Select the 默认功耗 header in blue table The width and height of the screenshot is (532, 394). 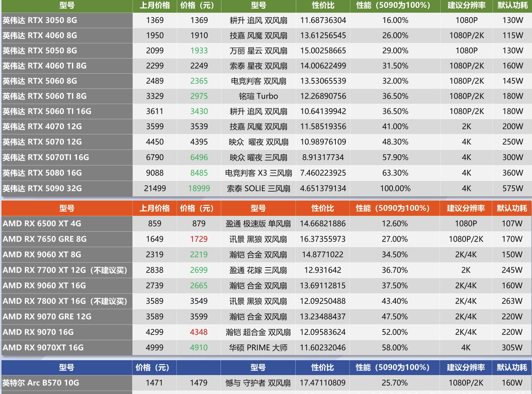tap(512, 367)
